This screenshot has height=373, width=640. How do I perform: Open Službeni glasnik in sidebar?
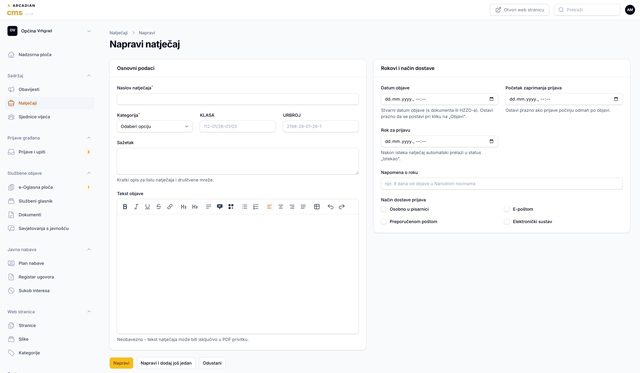[x=49, y=201]
